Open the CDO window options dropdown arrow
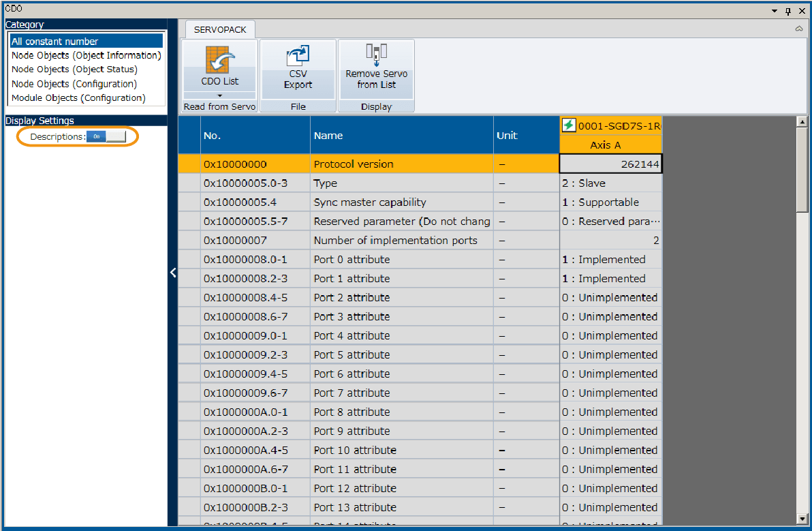Viewport: 812px width, 531px height. point(775,10)
